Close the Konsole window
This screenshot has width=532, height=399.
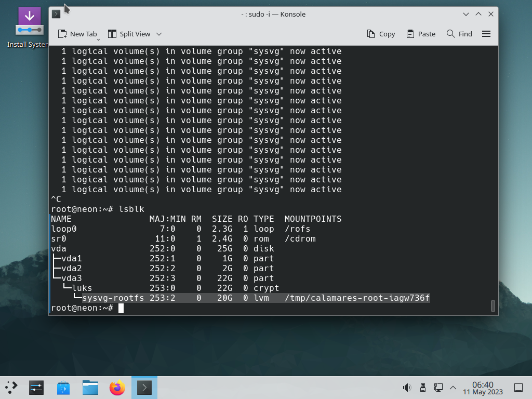491,14
